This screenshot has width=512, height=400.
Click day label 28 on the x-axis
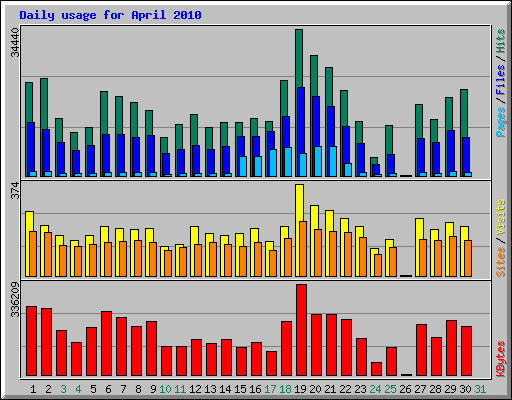pyautogui.click(x=435, y=389)
